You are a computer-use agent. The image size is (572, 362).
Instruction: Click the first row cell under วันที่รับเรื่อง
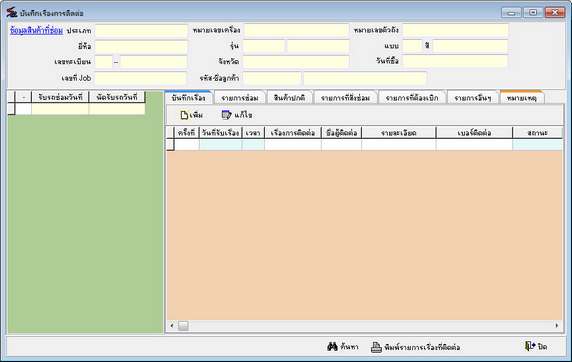click(x=220, y=145)
